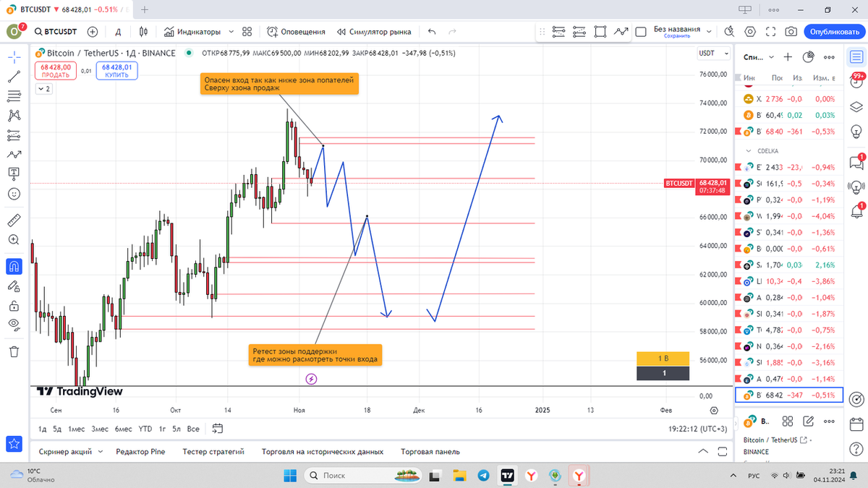Toggle stay in drawing mode

[x=14, y=287]
